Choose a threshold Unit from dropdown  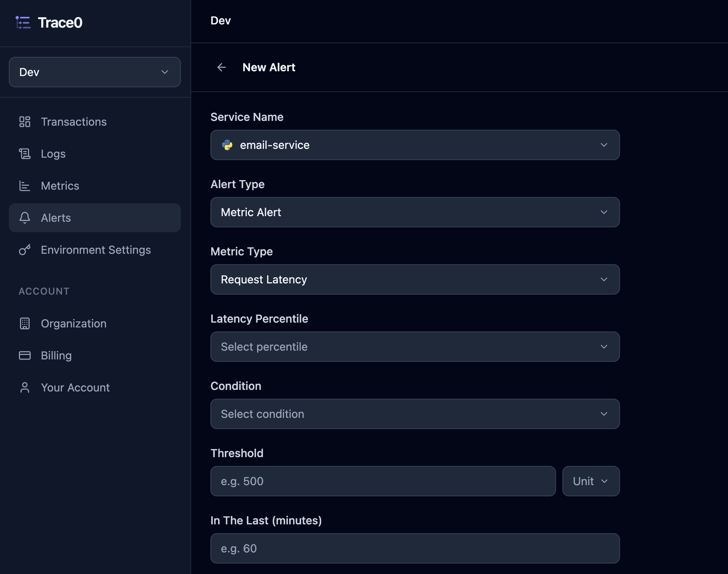(x=591, y=481)
